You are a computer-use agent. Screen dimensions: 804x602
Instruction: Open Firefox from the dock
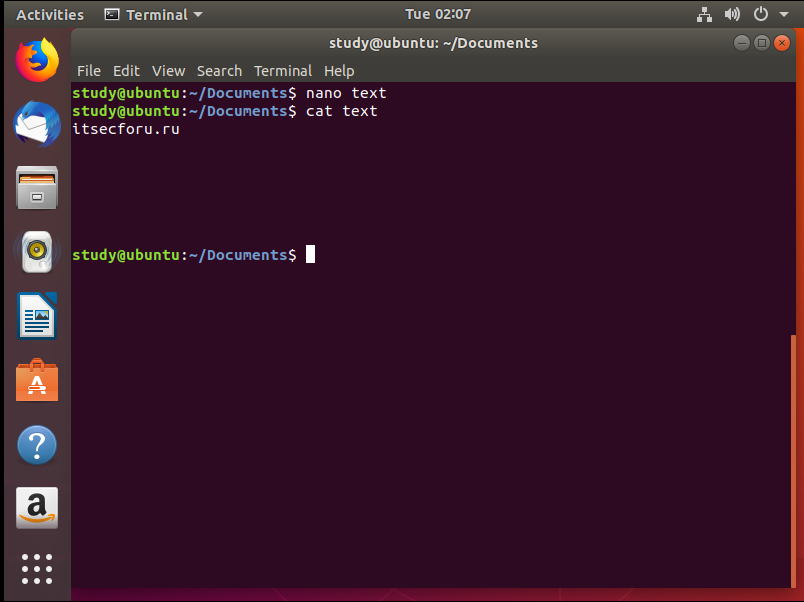(37, 60)
